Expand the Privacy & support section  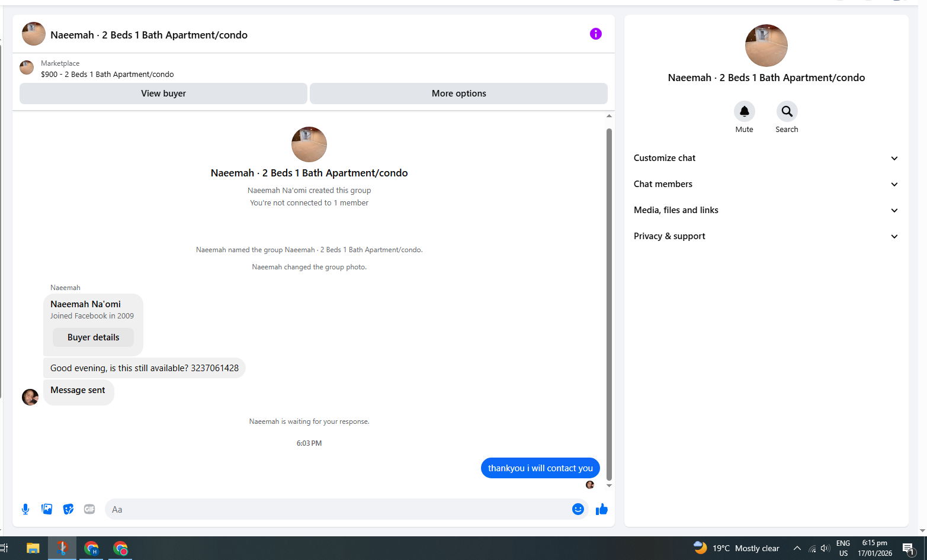(x=766, y=236)
